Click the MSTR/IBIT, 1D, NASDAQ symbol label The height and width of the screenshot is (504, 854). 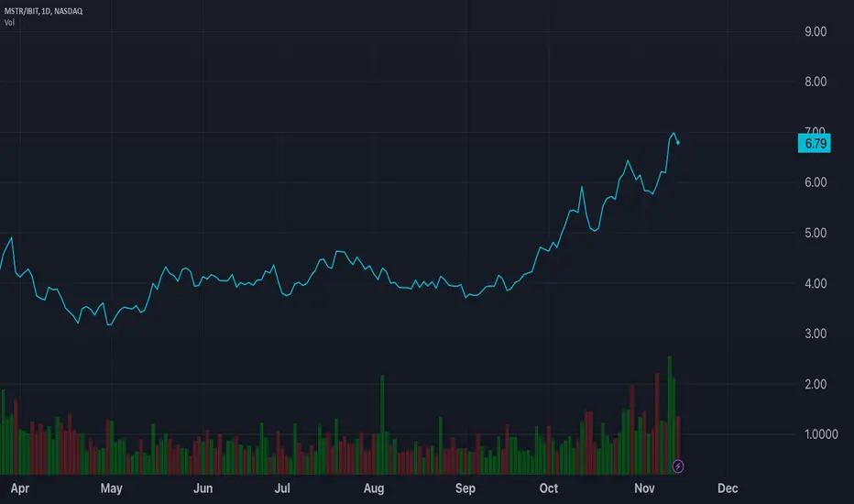pos(44,11)
